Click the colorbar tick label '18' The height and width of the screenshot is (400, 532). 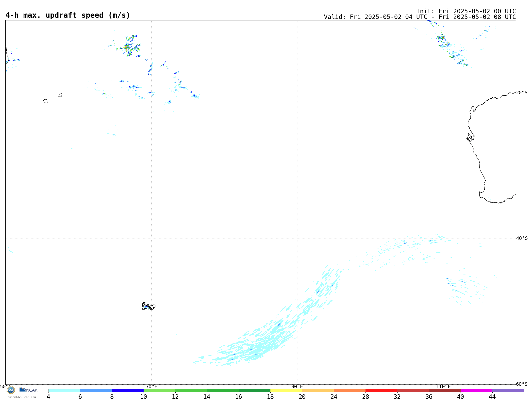point(270,397)
